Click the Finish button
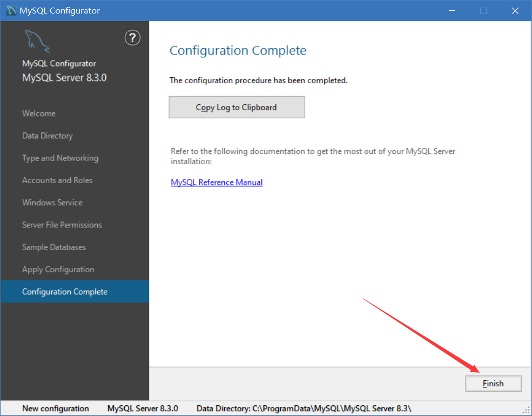This screenshot has height=416, width=532. pyautogui.click(x=493, y=384)
